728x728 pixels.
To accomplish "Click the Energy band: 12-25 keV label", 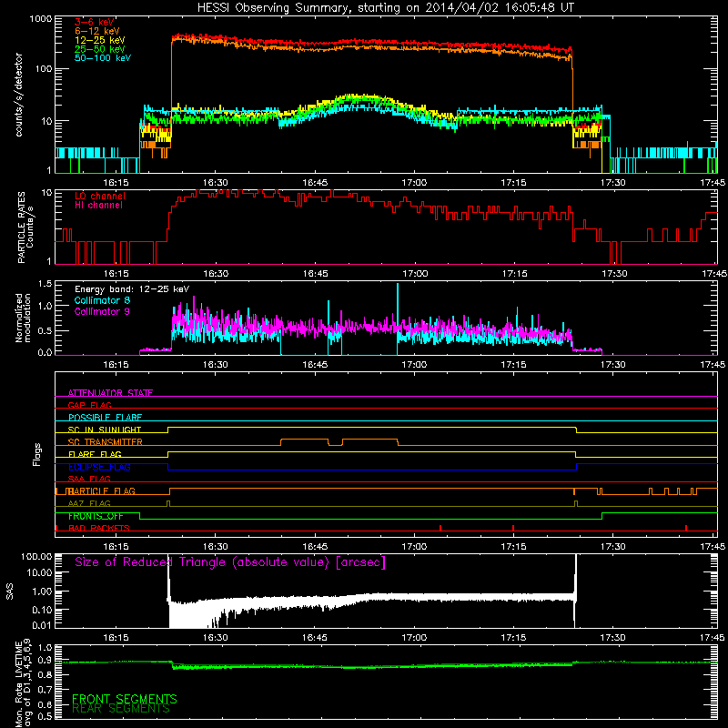I will click(132, 289).
